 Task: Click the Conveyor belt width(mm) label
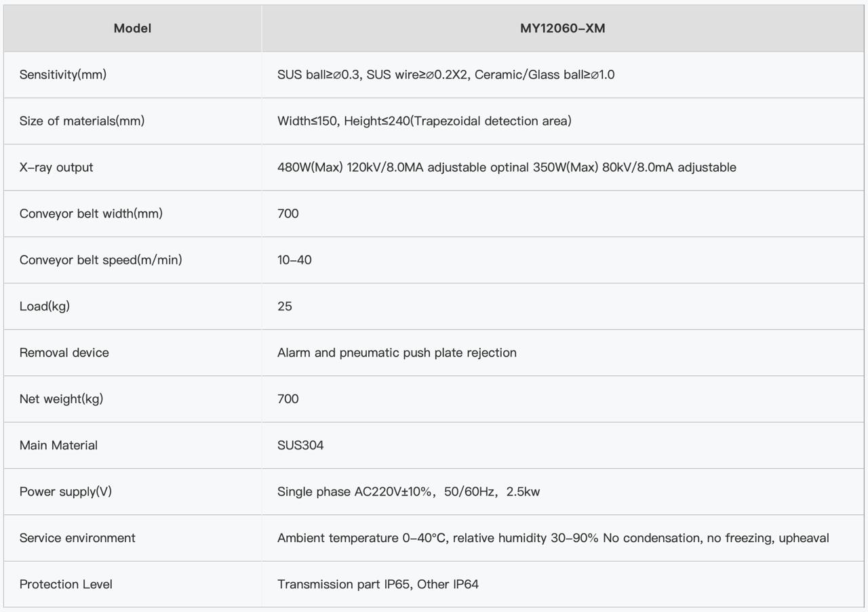91,213
